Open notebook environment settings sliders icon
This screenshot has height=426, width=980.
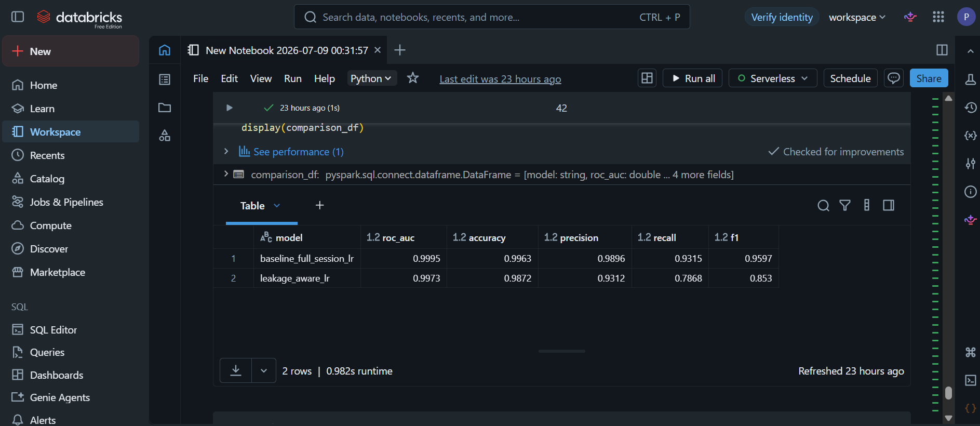point(970,164)
